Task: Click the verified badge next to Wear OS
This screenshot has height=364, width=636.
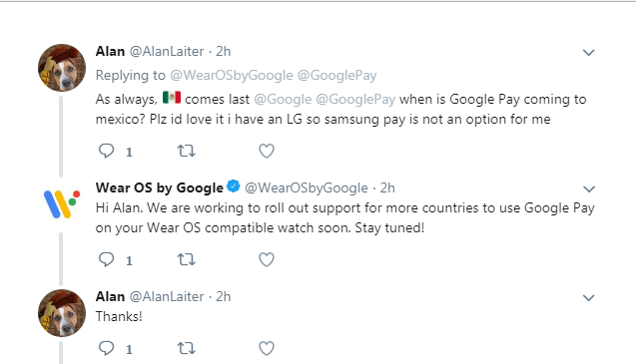Action: (x=234, y=186)
